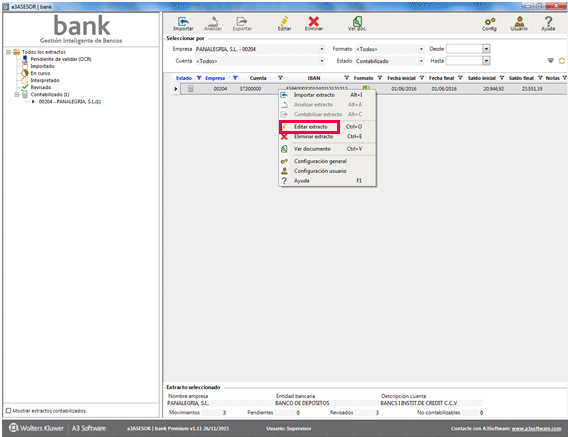
Task: Filter the Formato column
Action: coord(380,78)
